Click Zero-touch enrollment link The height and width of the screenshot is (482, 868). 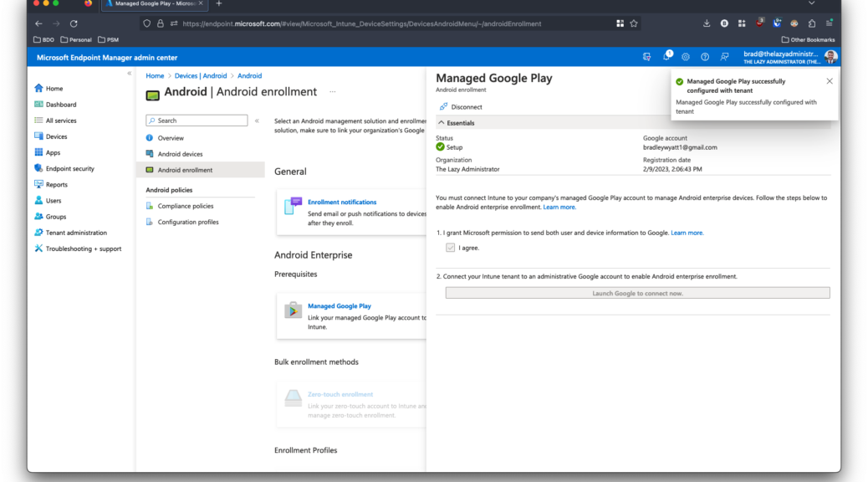tap(340, 394)
